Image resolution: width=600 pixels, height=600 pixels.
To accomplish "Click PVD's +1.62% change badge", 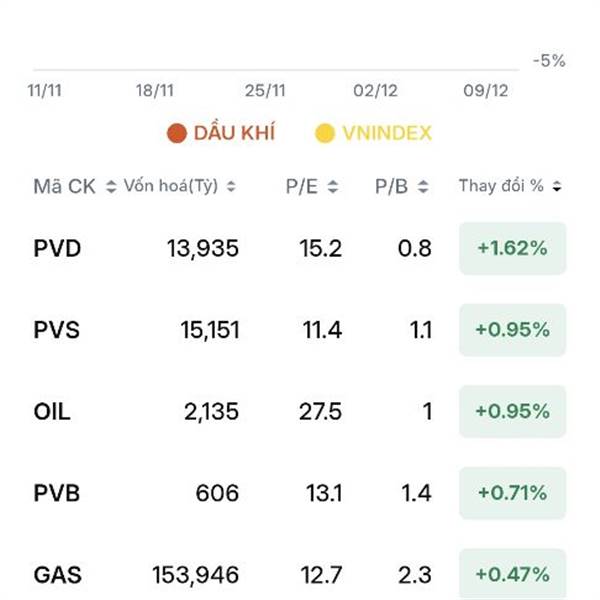I will tap(512, 248).
